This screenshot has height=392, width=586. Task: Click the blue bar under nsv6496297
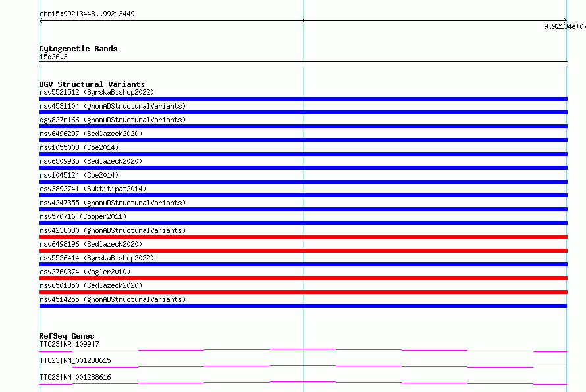(x=303, y=140)
